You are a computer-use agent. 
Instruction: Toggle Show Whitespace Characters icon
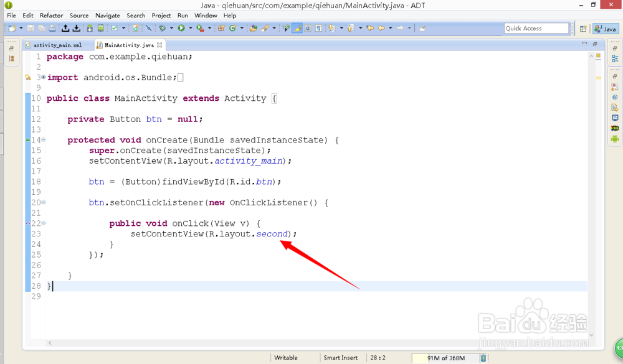coord(318,28)
